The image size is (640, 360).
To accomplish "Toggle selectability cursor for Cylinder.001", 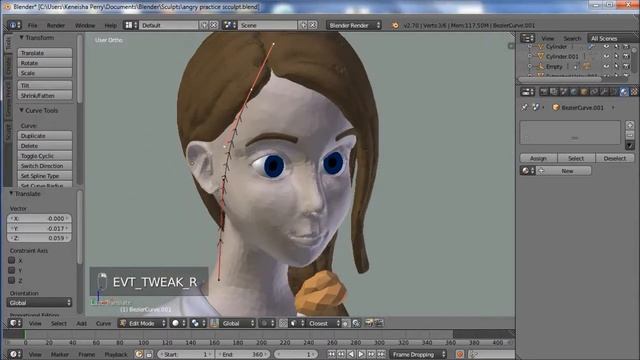I will [x=616, y=56].
